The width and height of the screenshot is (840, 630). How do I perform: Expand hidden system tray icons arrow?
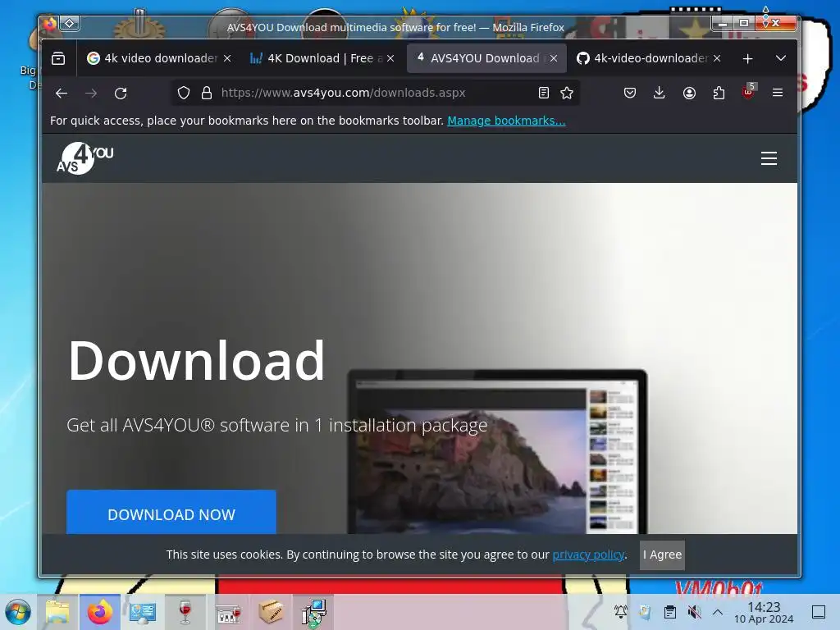(x=718, y=612)
